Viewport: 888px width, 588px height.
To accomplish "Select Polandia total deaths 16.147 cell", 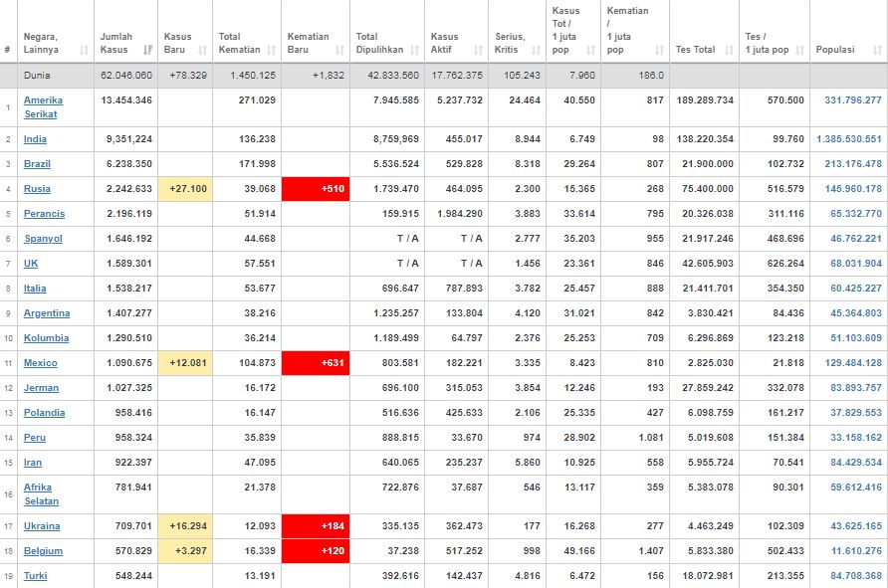I will pyautogui.click(x=247, y=413).
